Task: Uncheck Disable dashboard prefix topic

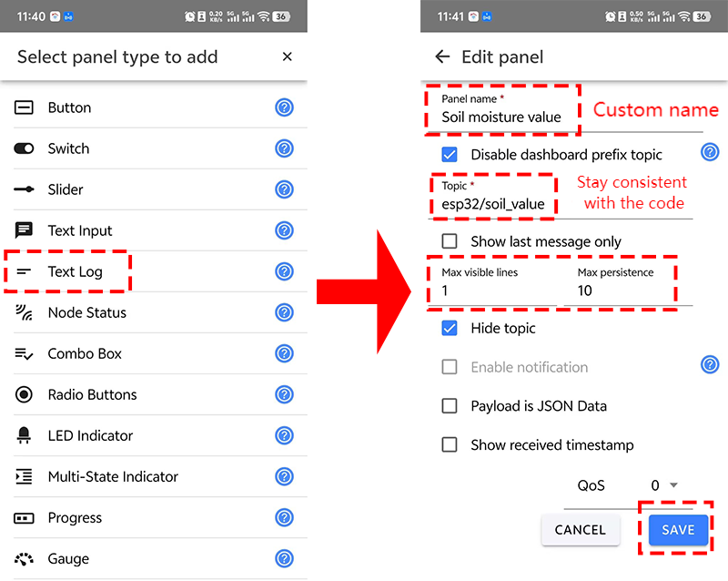Action: [450, 154]
